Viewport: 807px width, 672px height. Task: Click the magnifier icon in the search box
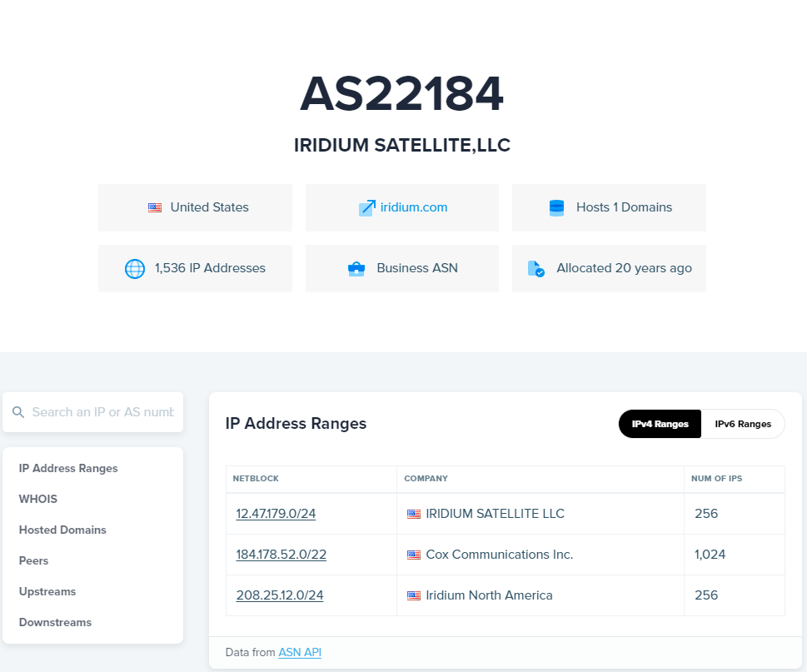coord(18,412)
